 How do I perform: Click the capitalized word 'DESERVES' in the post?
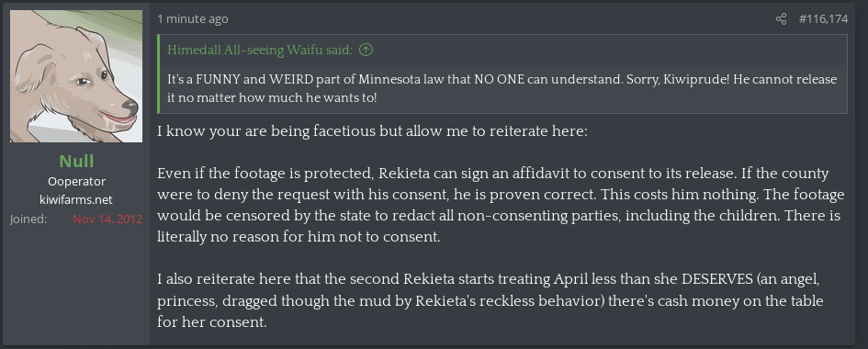point(716,279)
